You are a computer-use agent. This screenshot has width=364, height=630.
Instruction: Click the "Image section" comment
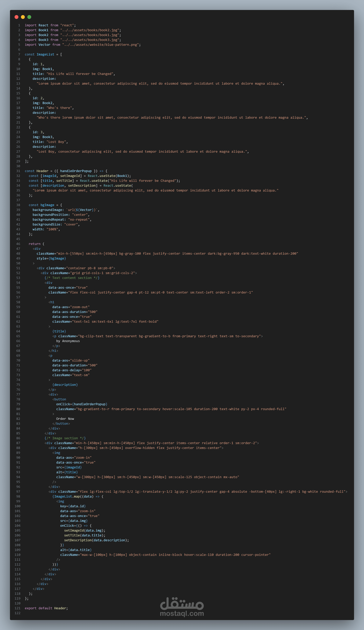click(65, 438)
